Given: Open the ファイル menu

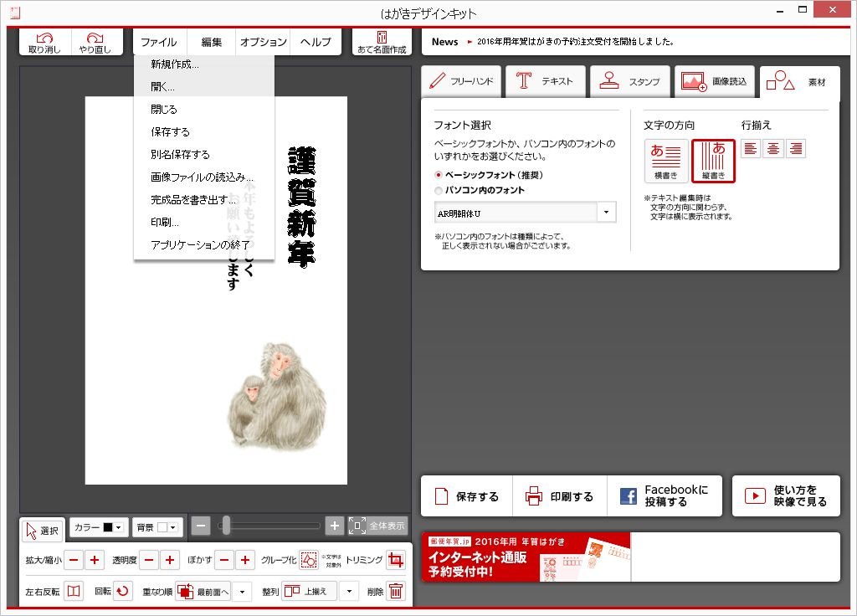Looking at the screenshot, I should point(158,42).
